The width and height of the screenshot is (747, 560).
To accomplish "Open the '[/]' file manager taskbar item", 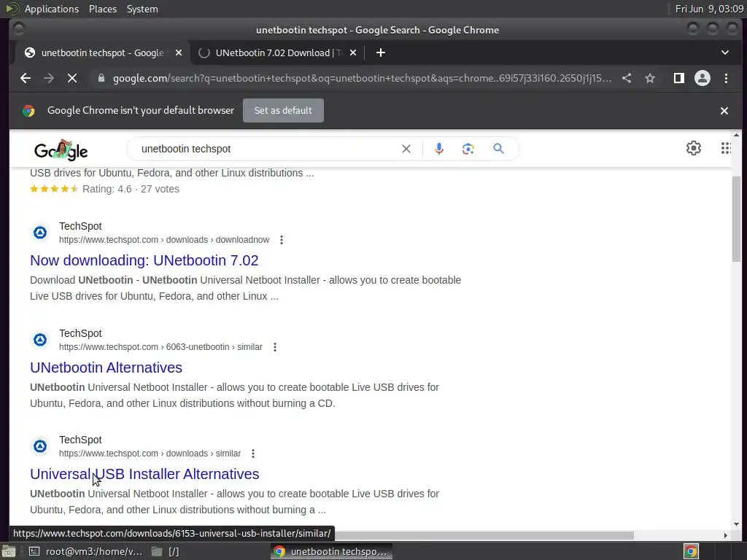I will [x=166, y=551].
